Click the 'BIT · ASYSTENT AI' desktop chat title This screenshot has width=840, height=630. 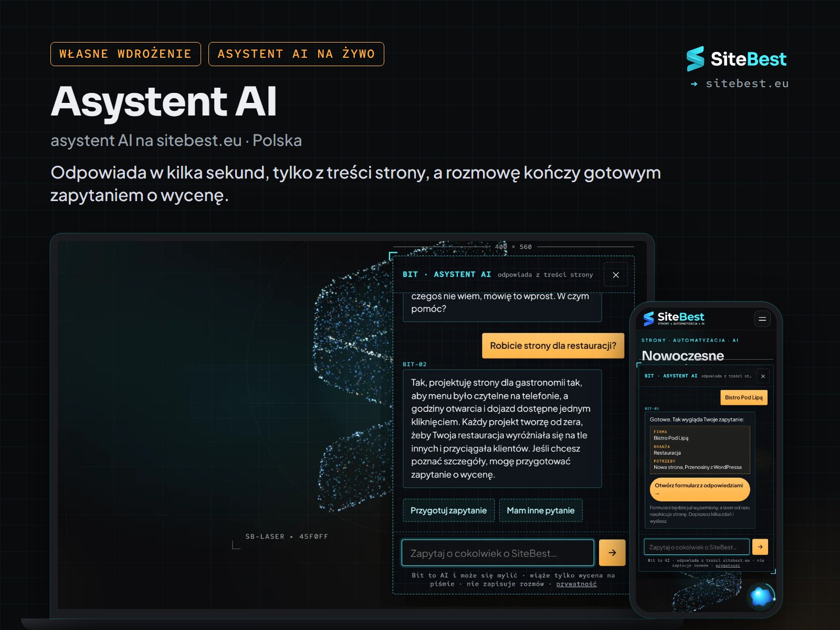[x=447, y=275]
